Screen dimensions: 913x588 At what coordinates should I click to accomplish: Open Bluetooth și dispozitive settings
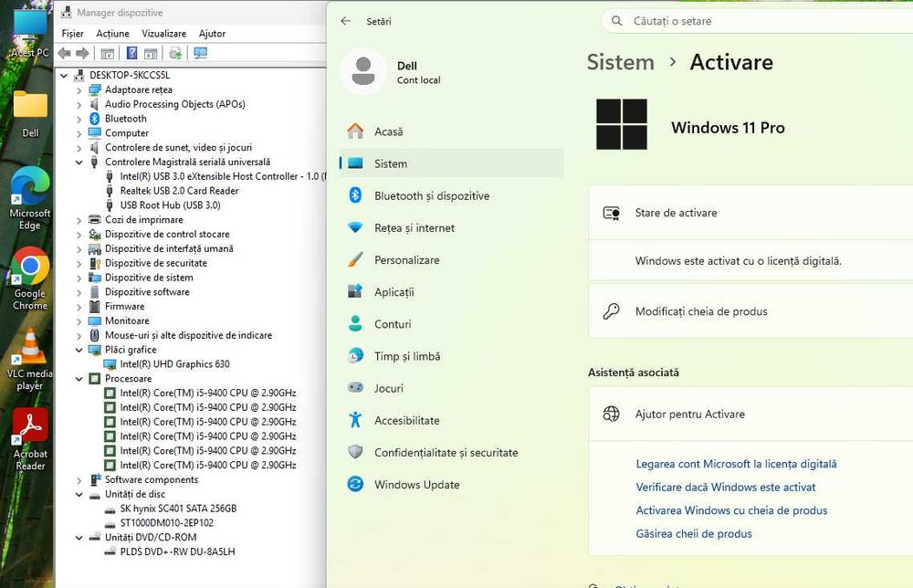(451, 195)
